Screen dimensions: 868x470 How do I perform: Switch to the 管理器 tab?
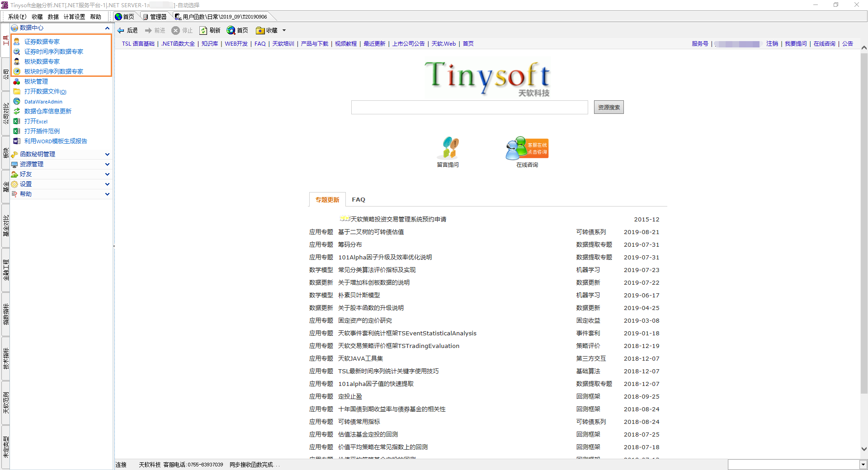[x=155, y=17]
